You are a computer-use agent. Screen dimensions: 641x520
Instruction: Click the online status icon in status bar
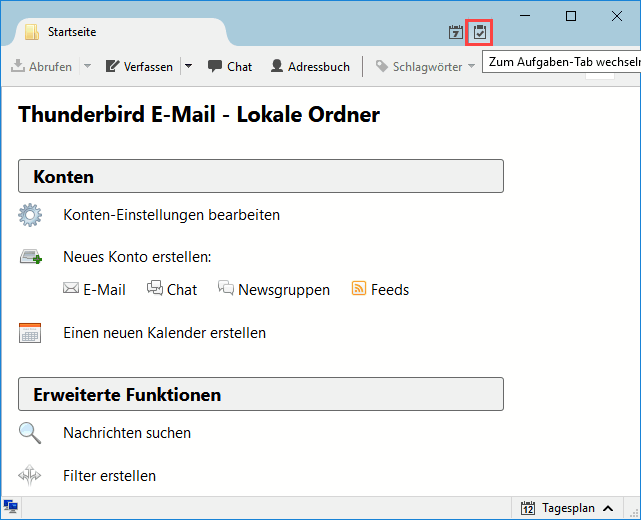(11, 507)
